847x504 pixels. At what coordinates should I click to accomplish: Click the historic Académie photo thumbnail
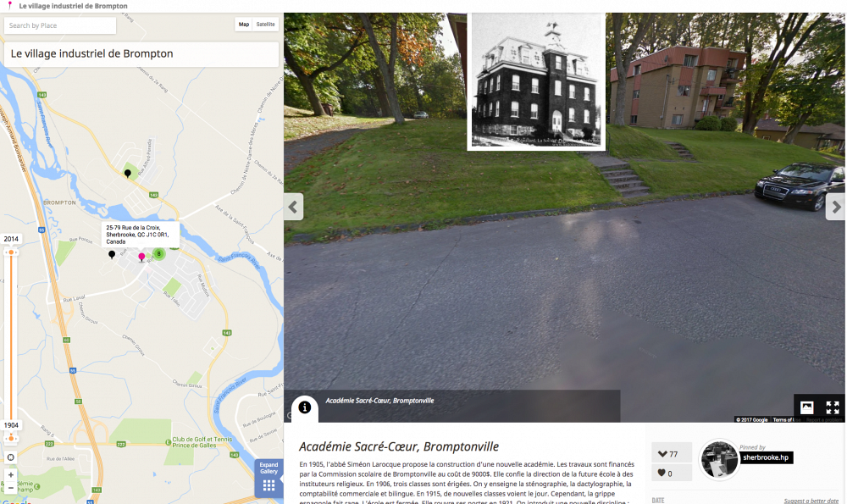tap(536, 81)
